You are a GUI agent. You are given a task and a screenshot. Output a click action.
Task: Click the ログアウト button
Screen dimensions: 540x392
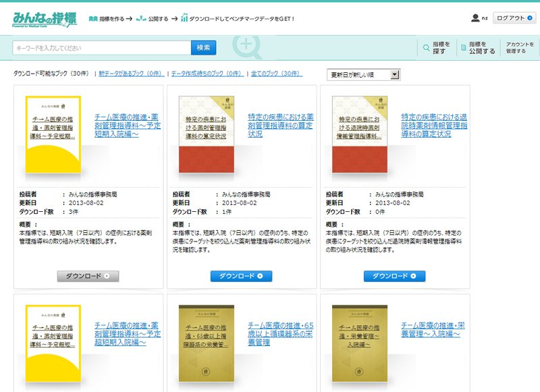(514, 18)
